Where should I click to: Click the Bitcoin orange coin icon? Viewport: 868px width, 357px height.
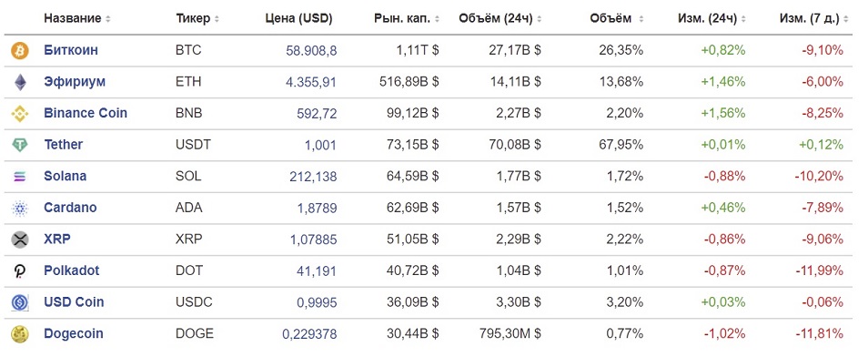click(20, 51)
